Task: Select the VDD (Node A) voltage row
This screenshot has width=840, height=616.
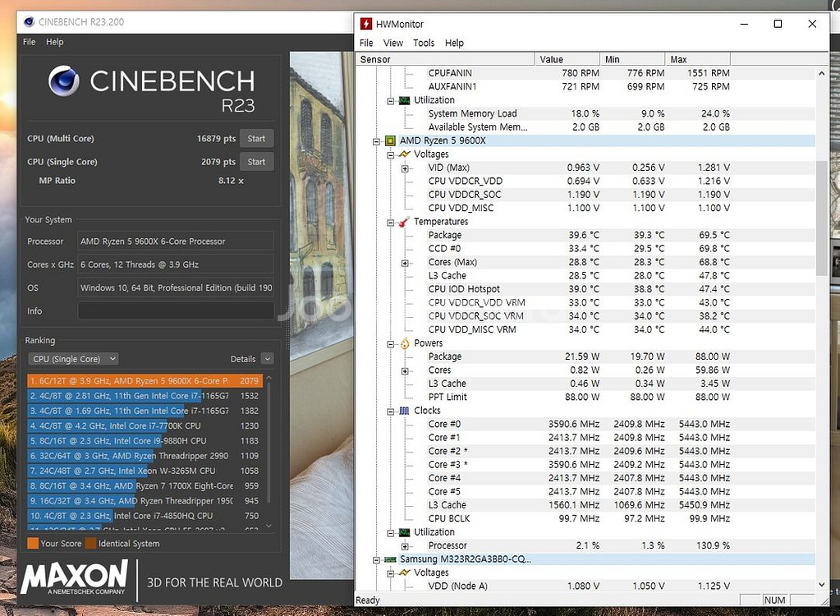Action: [586, 586]
